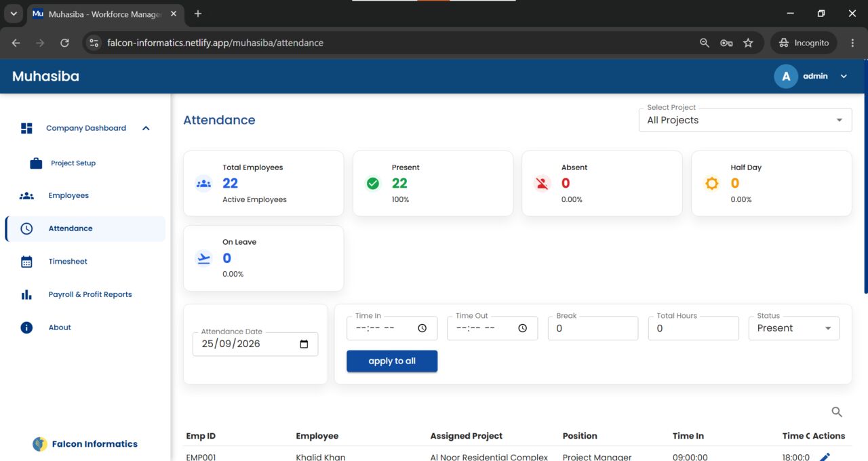Click the Timesheet calendar icon

(x=26, y=262)
